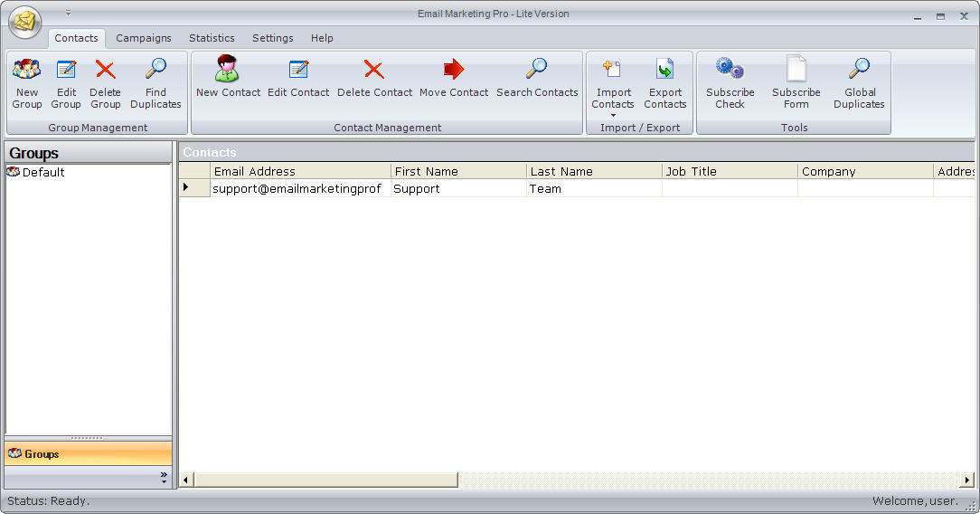Click the Import Contacts icon
The image size is (980, 514).
pos(613,69)
